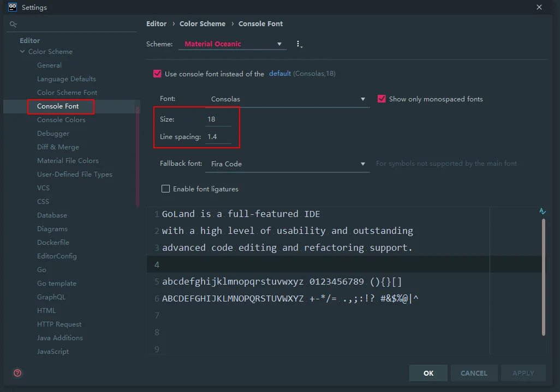Select HTTP Request color scheme item

(x=59, y=324)
